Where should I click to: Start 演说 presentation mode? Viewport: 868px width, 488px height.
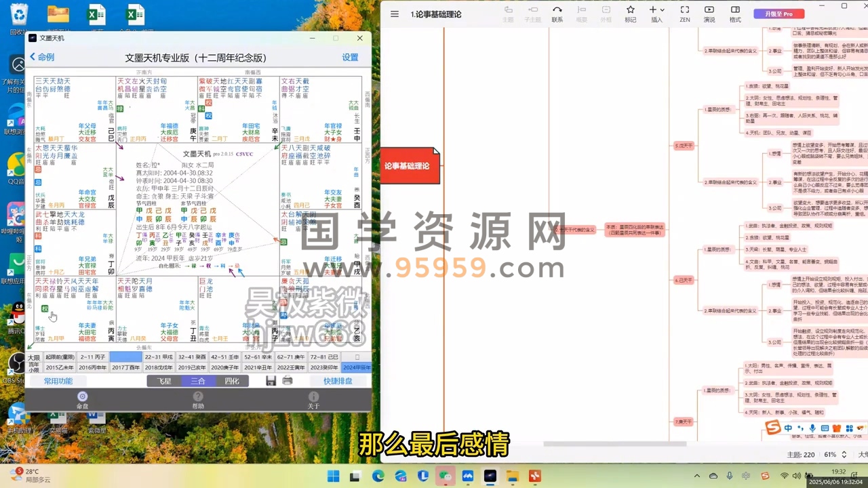[x=709, y=14]
